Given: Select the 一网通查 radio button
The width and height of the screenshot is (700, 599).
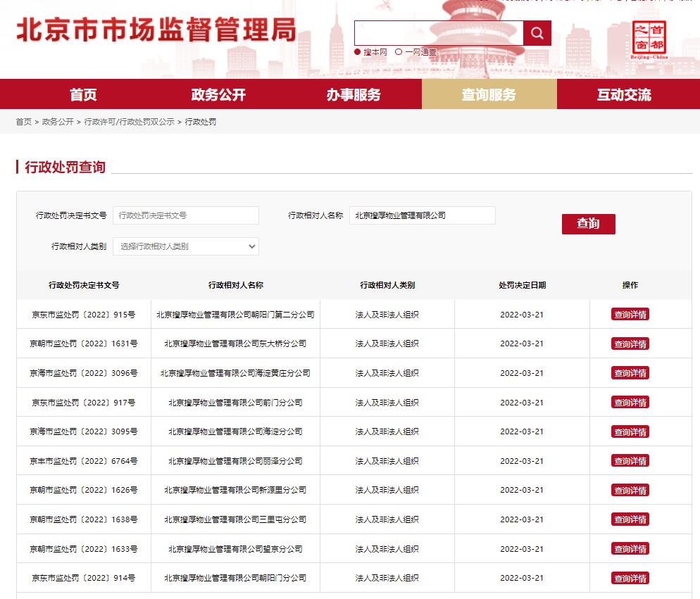Looking at the screenshot, I should point(399,51).
